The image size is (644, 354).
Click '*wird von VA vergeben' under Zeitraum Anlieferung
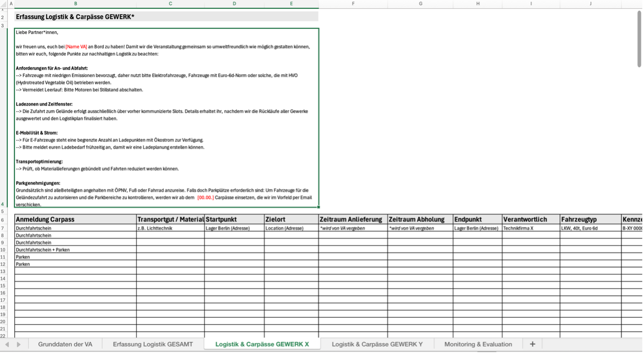(353, 228)
